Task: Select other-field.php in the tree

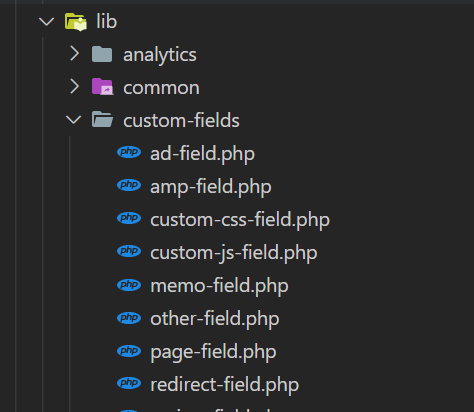Action: coord(215,319)
